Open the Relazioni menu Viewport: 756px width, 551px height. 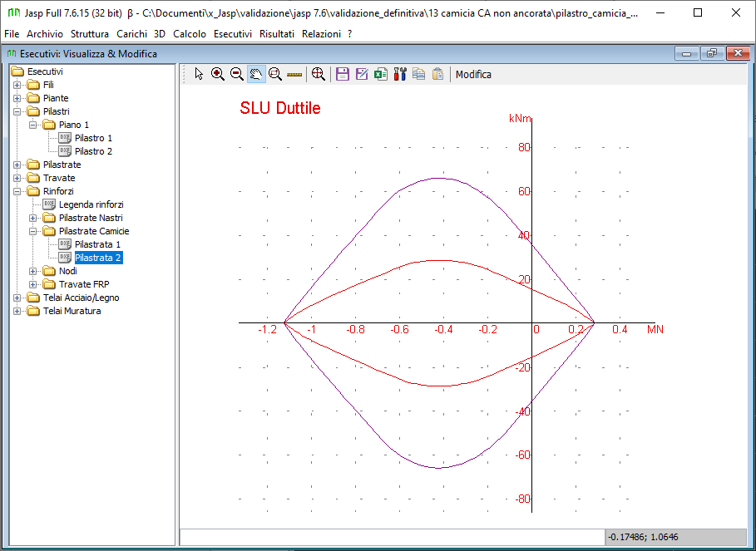(322, 34)
